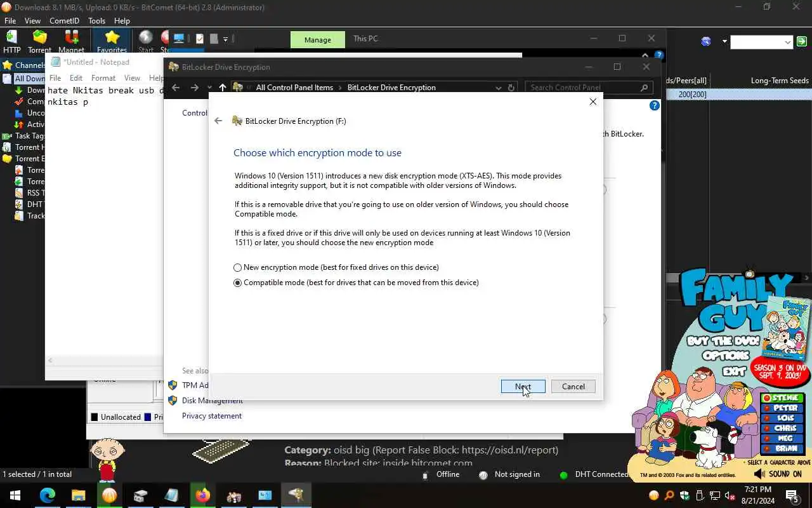Open the BitComet File menu
Screen dimensions: 812x508
click(10, 21)
